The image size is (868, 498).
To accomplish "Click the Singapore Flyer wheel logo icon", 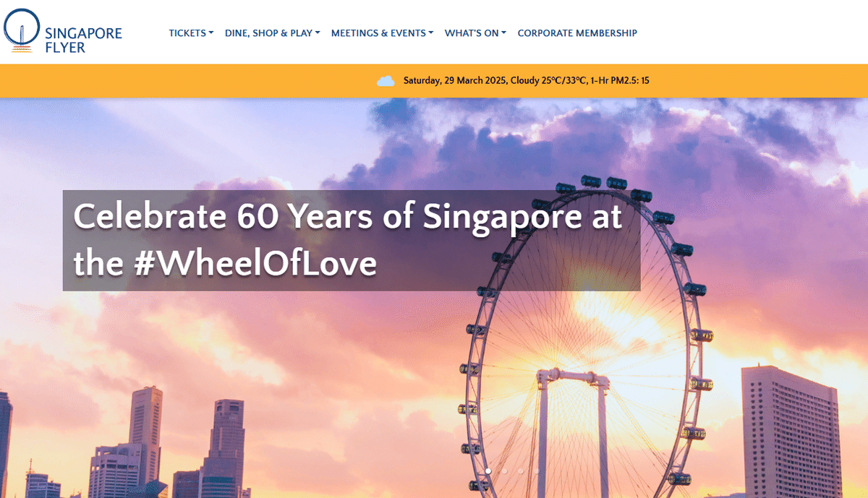I will tap(21, 32).
